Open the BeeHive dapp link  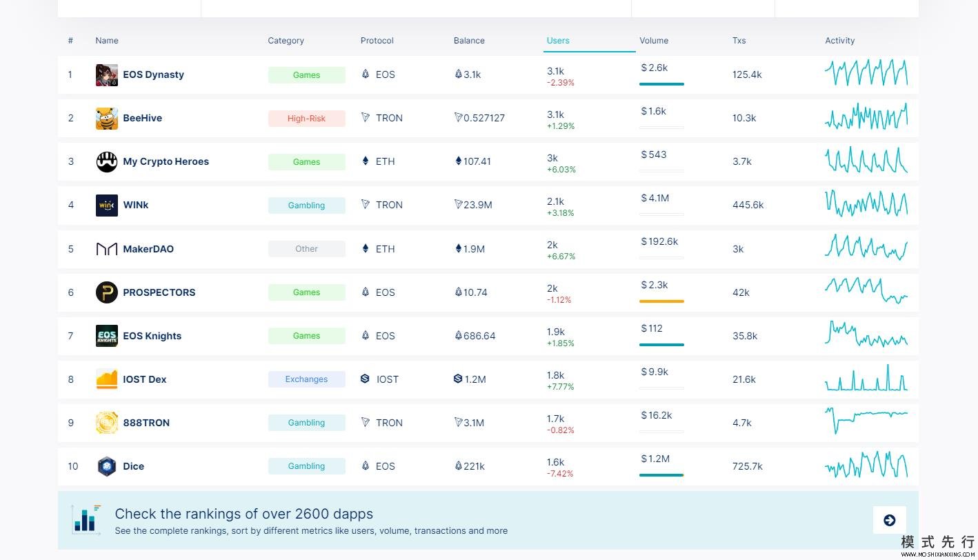click(x=143, y=118)
